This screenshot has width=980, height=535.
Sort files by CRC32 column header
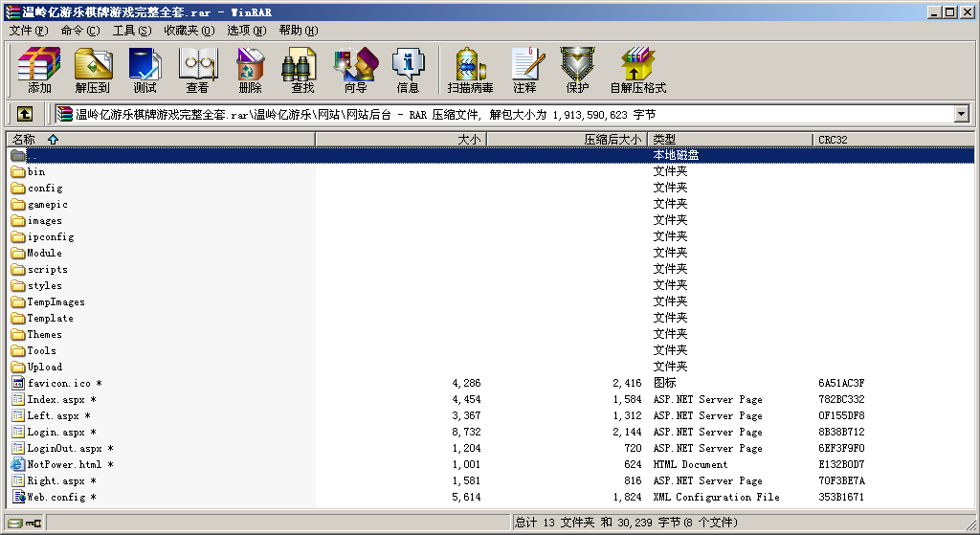pyautogui.click(x=833, y=140)
